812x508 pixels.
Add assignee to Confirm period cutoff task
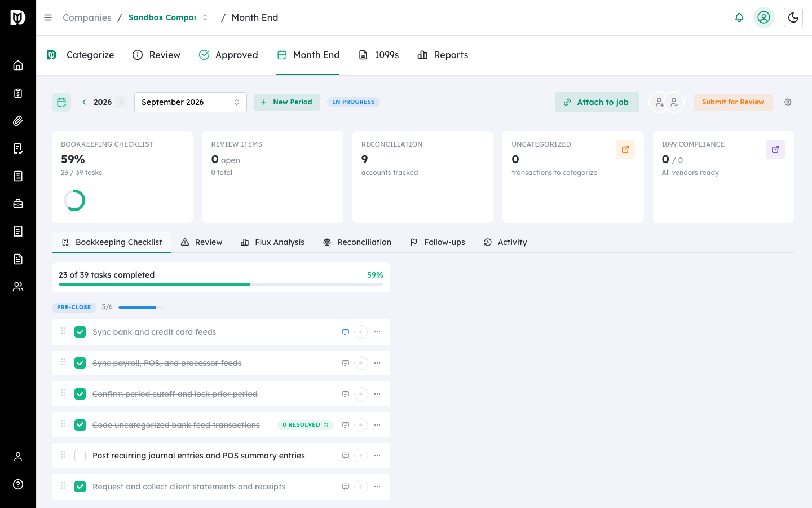[361, 394]
